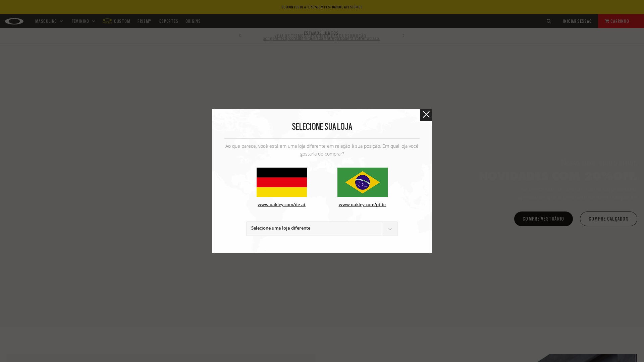Select the German flag store image

(x=282, y=182)
